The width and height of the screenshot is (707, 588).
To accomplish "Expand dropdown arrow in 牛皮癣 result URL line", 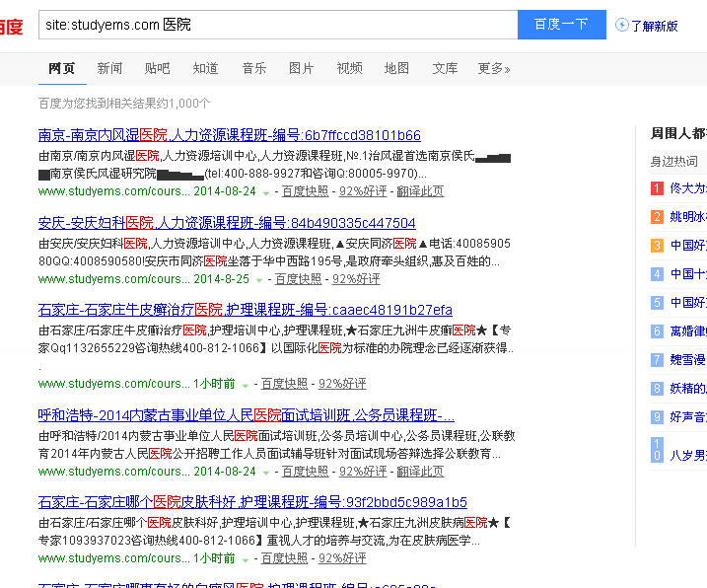I will 246,386.
